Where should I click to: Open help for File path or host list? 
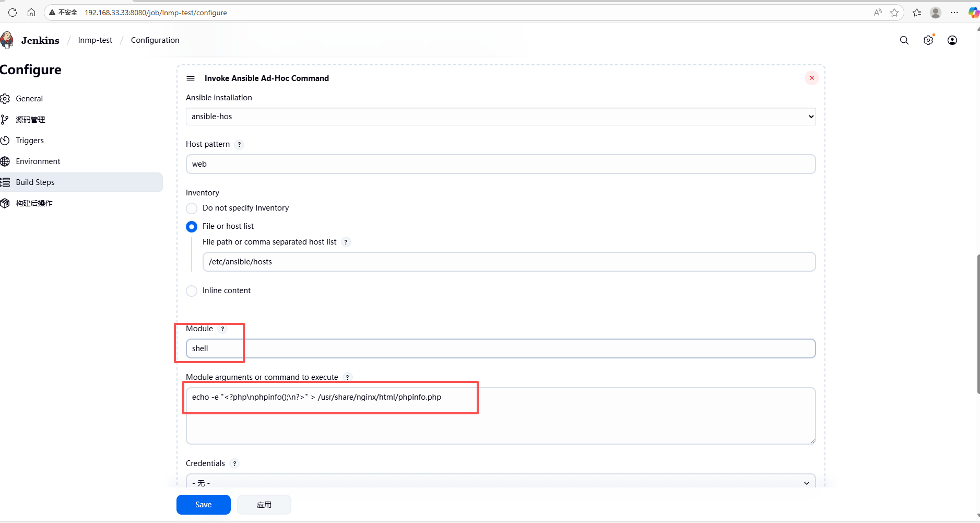click(x=346, y=242)
